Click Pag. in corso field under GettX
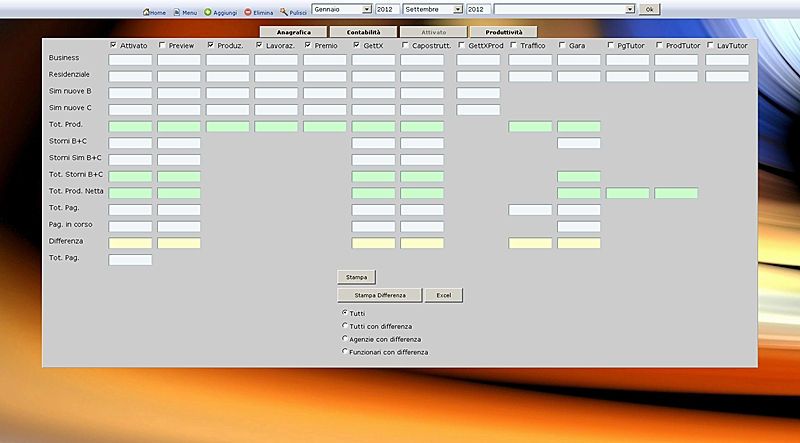800x443 pixels. 373,227
